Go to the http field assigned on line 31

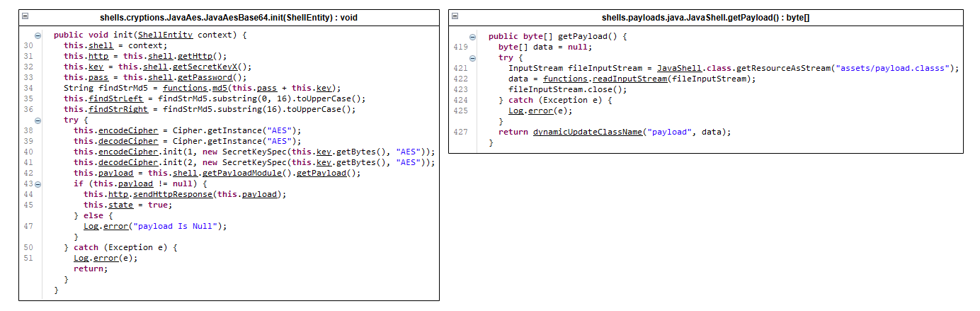point(98,56)
